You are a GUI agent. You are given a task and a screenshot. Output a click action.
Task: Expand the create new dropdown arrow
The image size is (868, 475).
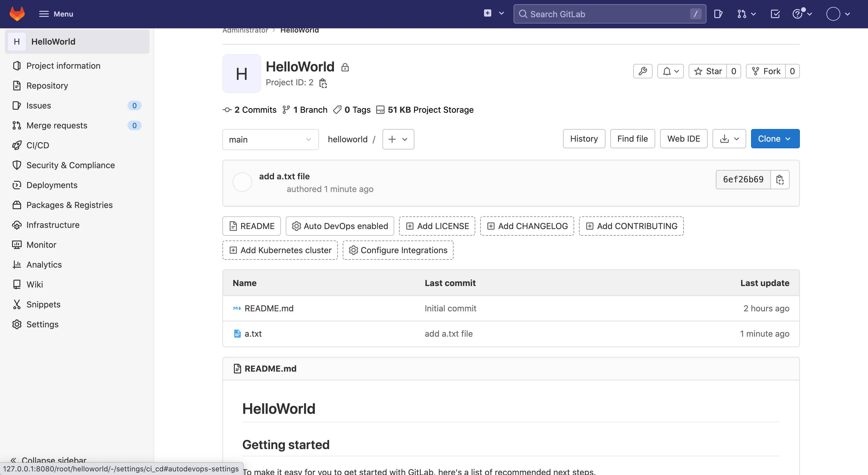[502, 14]
